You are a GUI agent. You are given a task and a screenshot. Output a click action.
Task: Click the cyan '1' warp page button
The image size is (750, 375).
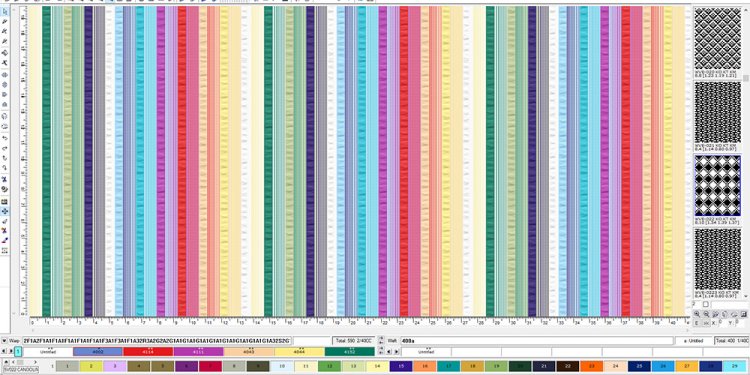[18, 352]
